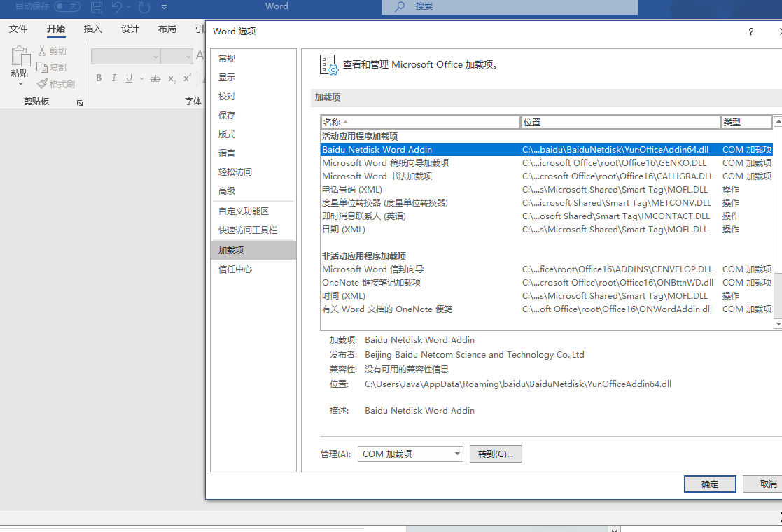Open the 文件 tab
Viewport: 782px width, 532px height.
(18, 29)
